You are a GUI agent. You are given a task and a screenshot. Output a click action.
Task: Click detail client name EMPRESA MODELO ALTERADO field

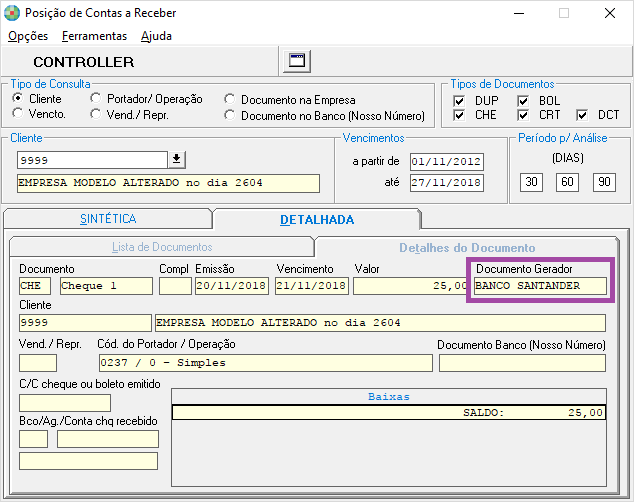click(380, 323)
